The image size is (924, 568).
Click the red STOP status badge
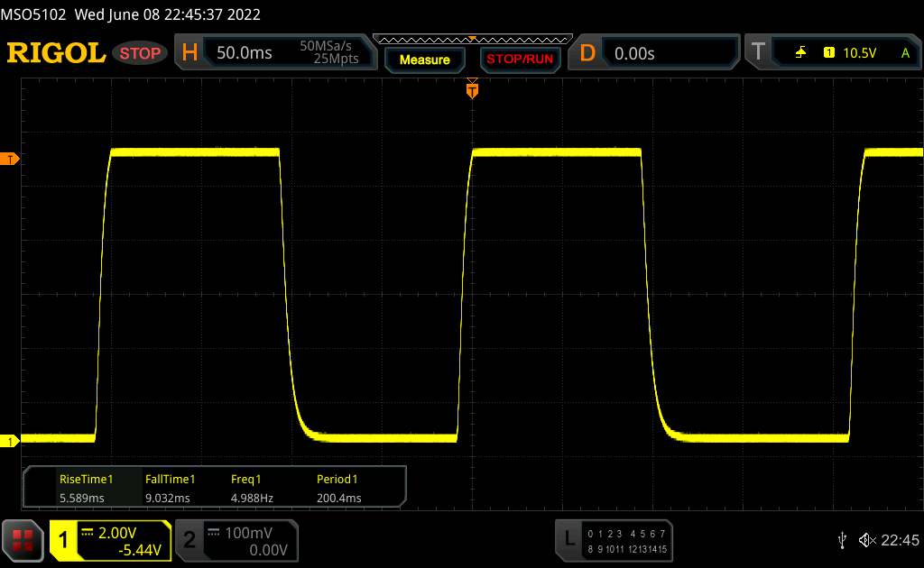pos(141,53)
